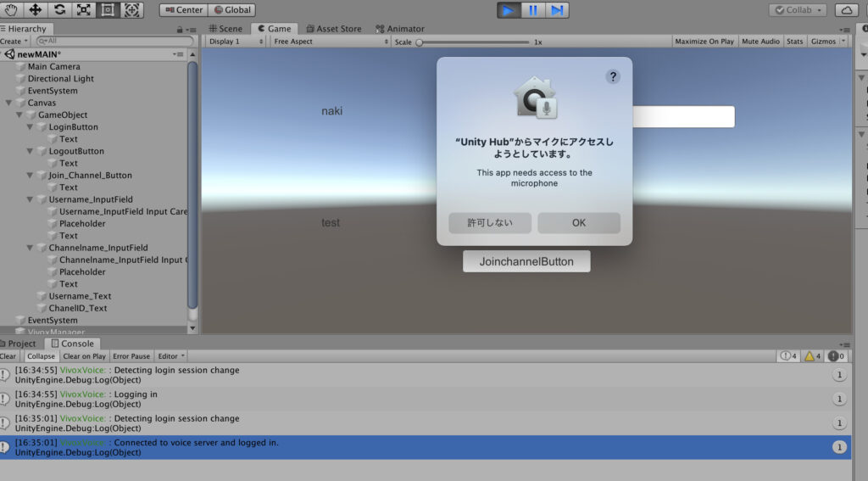The width and height of the screenshot is (868, 481).
Task: Open the Display 1 dropdown
Action: pos(236,42)
